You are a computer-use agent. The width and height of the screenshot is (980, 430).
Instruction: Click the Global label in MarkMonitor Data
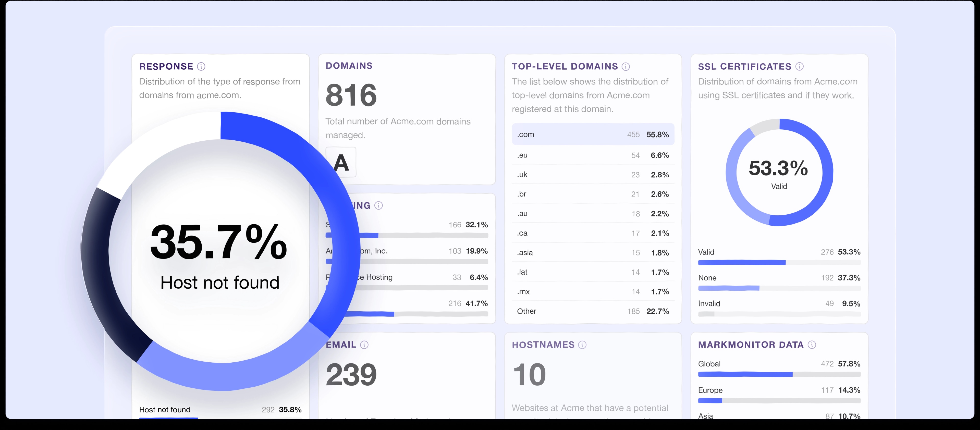709,364
